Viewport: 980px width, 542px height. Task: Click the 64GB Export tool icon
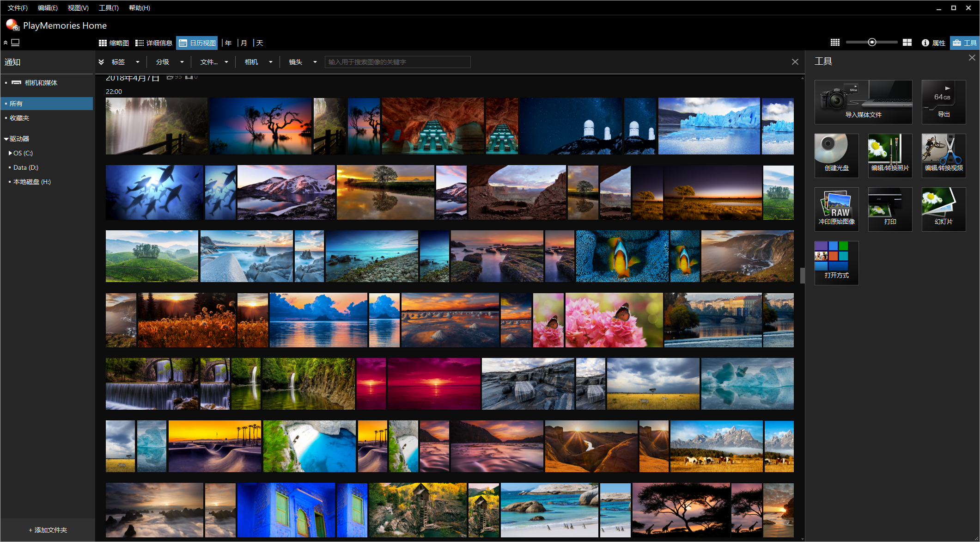pyautogui.click(x=943, y=102)
